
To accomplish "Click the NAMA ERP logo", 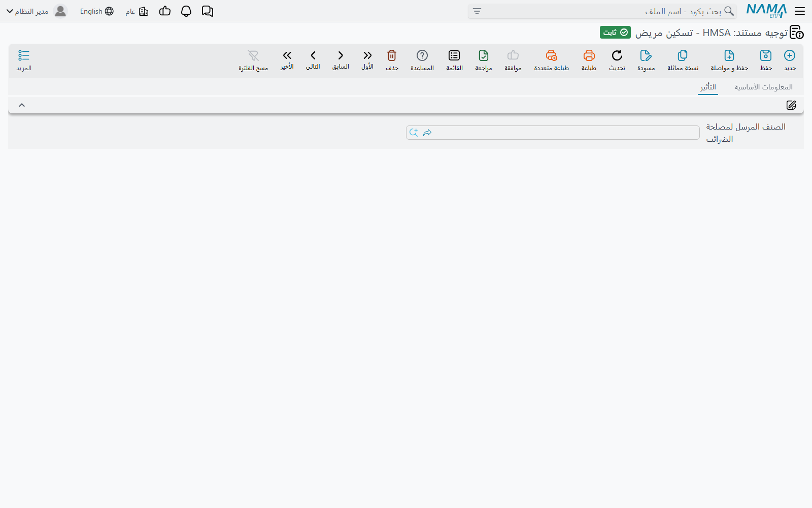I will click(x=766, y=11).
